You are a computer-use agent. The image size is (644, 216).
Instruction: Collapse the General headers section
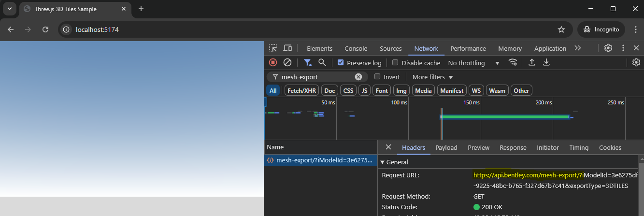[x=383, y=162]
